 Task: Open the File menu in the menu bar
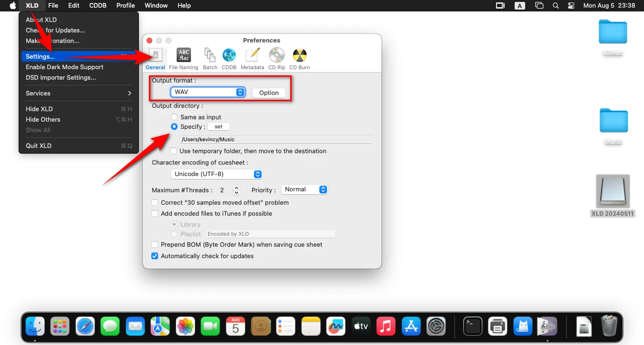point(53,6)
